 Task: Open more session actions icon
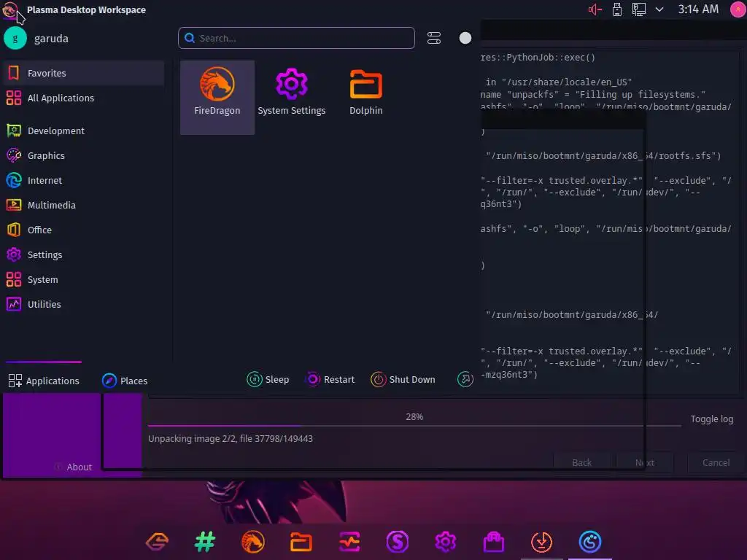pos(465,379)
